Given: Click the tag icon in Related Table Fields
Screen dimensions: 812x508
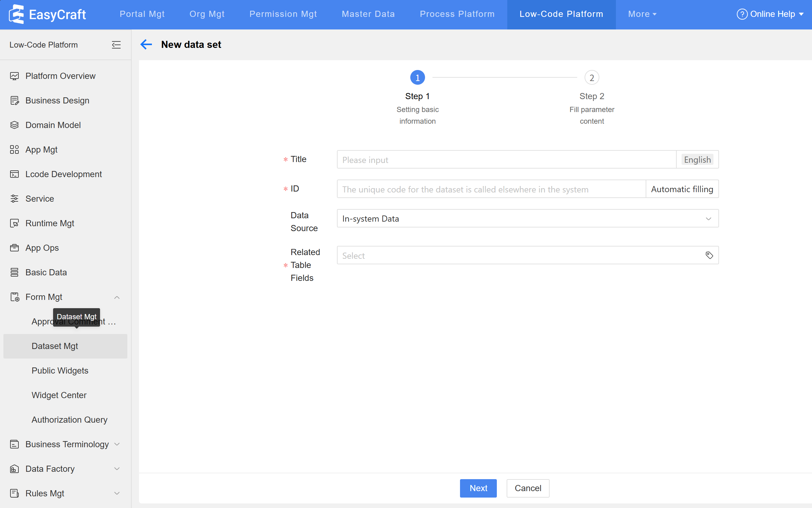Looking at the screenshot, I should 709,255.
